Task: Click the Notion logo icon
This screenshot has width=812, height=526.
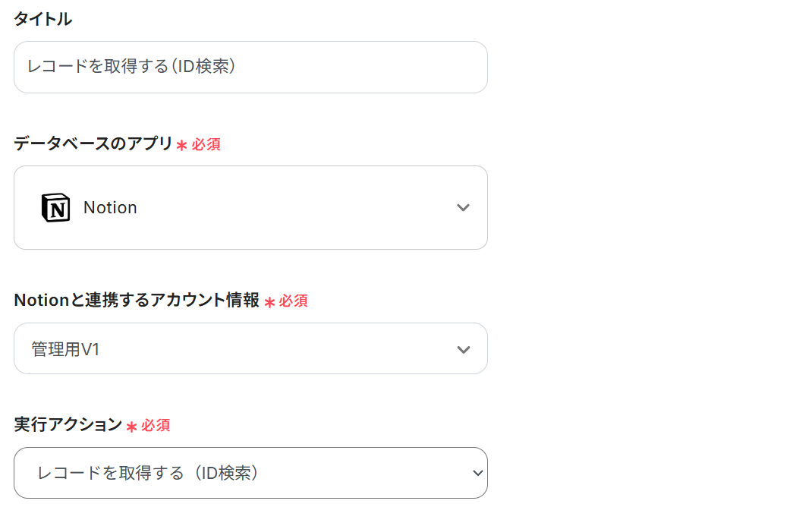Action: 55,208
